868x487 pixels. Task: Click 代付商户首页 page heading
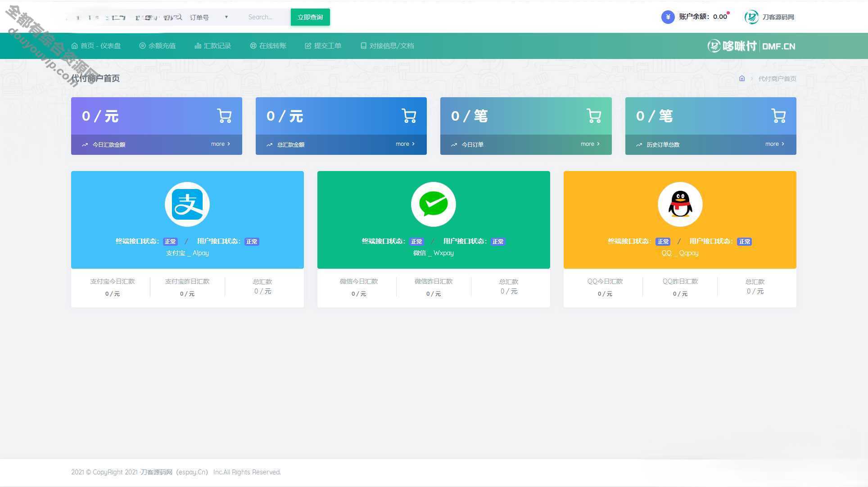95,78
